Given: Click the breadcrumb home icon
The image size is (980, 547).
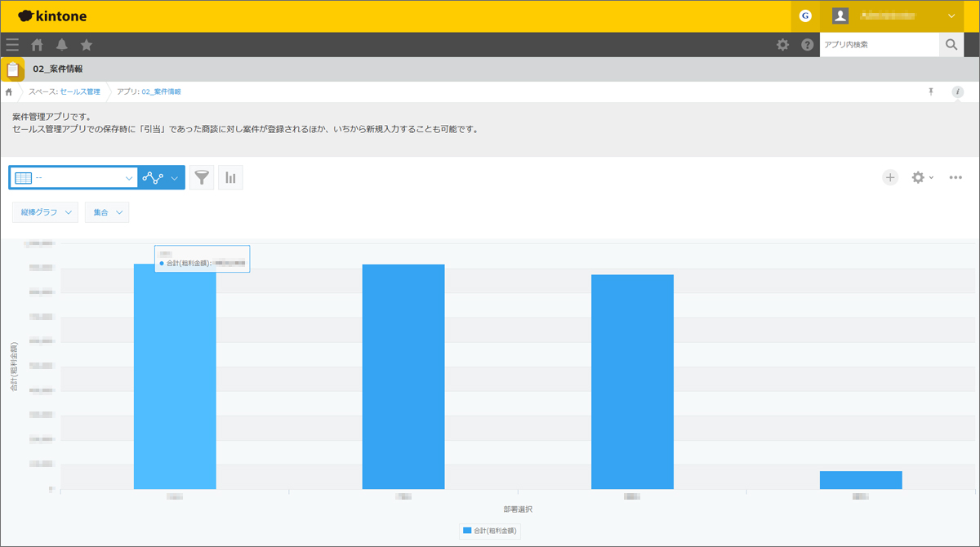Looking at the screenshot, I should point(8,91).
